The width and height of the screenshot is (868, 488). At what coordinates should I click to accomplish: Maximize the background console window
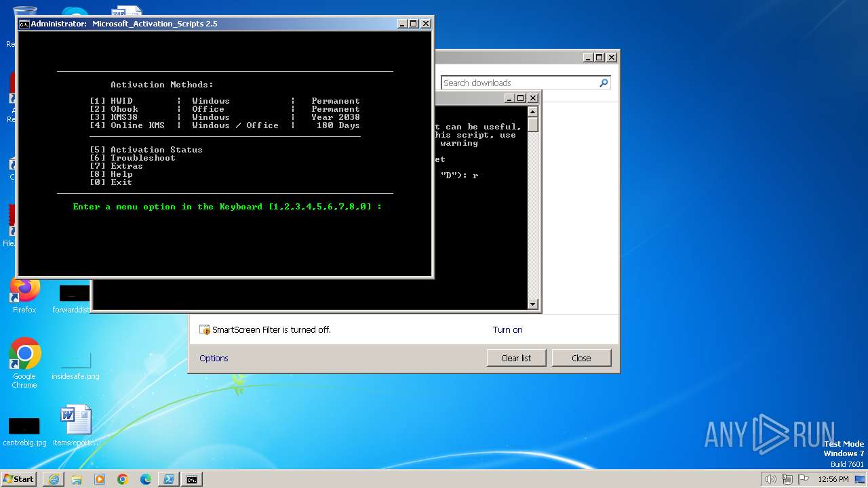[x=520, y=98]
